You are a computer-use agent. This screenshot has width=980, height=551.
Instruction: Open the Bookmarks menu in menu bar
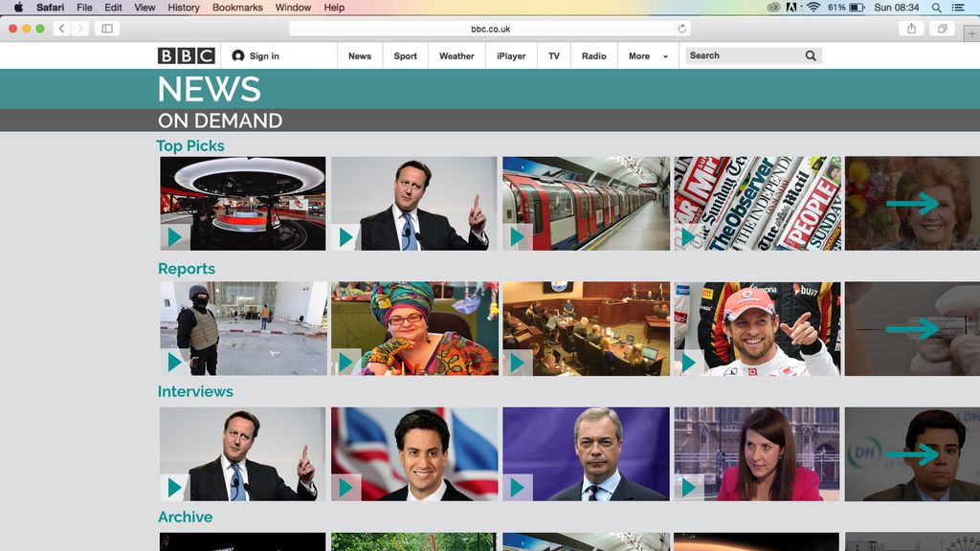click(x=237, y=8)
